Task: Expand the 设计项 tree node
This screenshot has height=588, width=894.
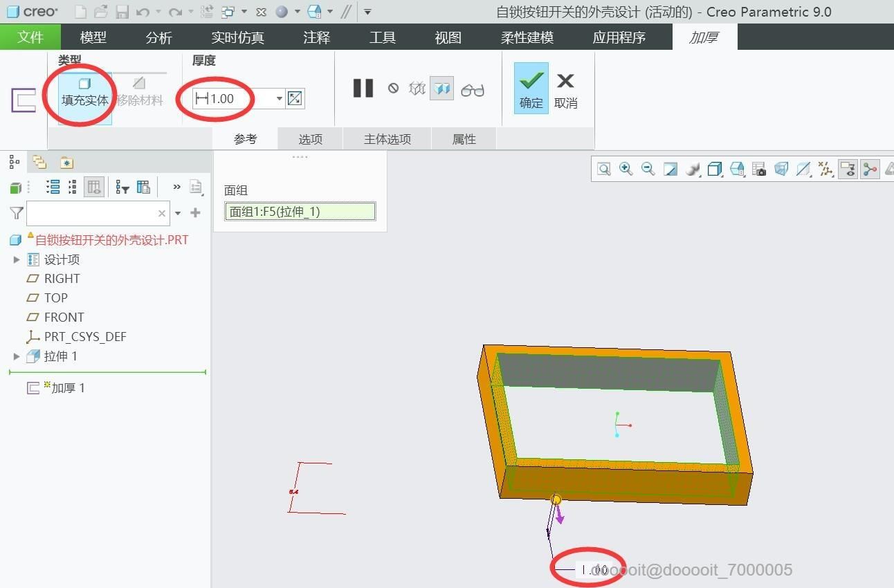Action: [17, 259]
